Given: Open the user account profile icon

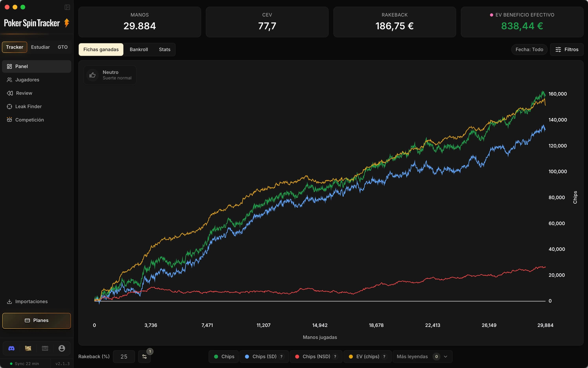Looking at the screenshot, I should click(x=62, y=348).
